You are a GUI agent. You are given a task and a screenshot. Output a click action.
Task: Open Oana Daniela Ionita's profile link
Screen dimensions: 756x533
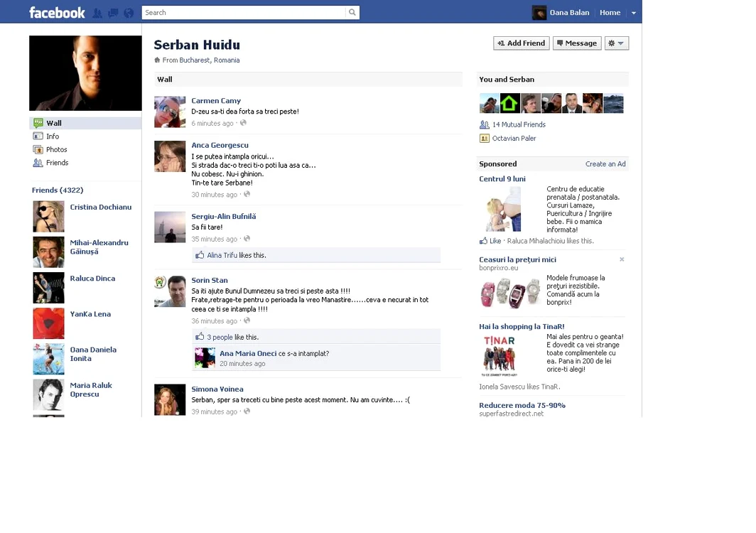(93, 354)
